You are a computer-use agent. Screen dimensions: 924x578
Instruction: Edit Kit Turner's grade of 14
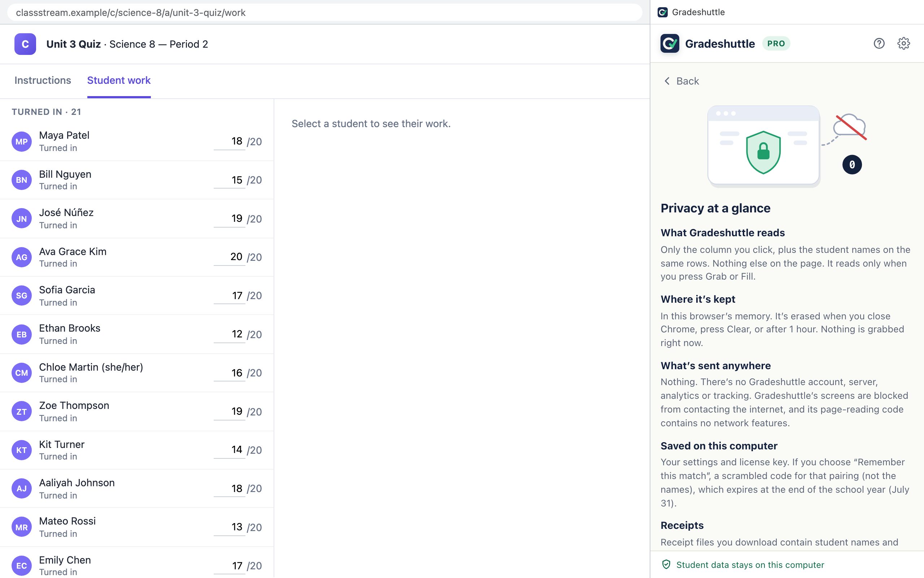point(229,449)
